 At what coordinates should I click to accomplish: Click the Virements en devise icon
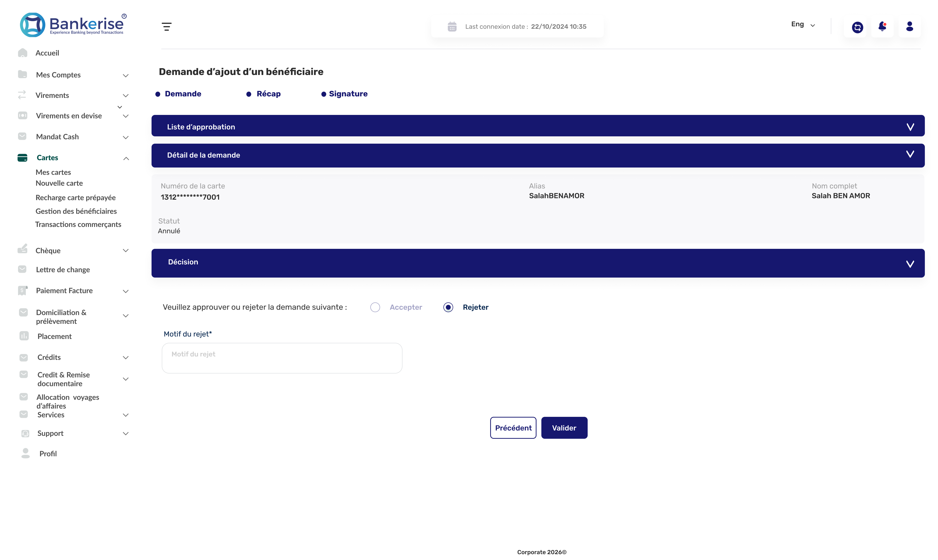23,115
